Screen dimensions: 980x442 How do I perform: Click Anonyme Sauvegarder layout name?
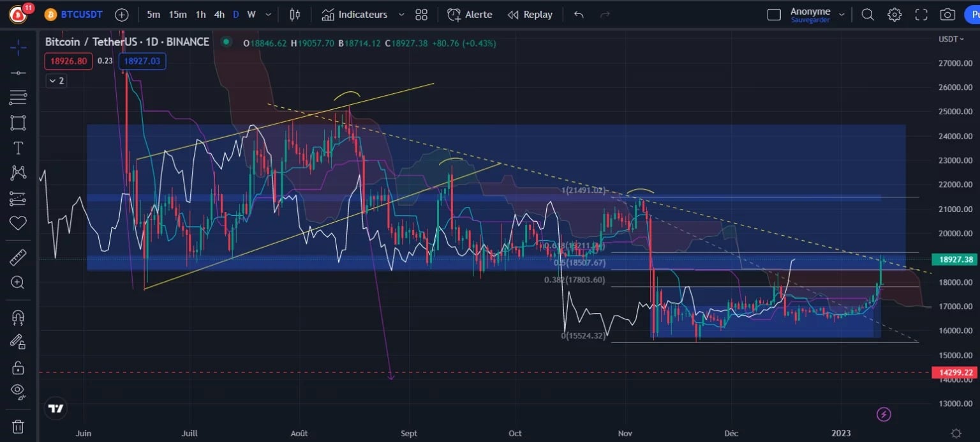810,15
